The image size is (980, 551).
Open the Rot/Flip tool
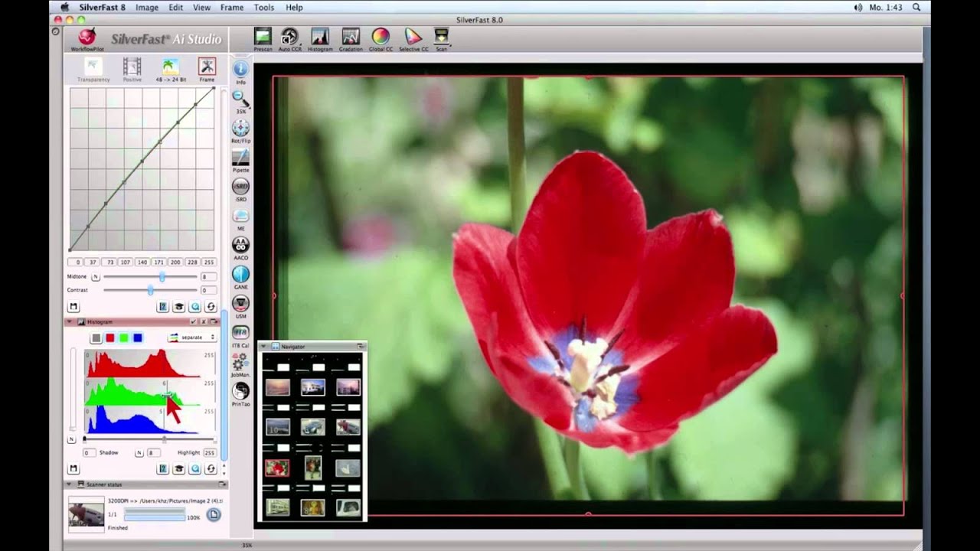point(240,131)
